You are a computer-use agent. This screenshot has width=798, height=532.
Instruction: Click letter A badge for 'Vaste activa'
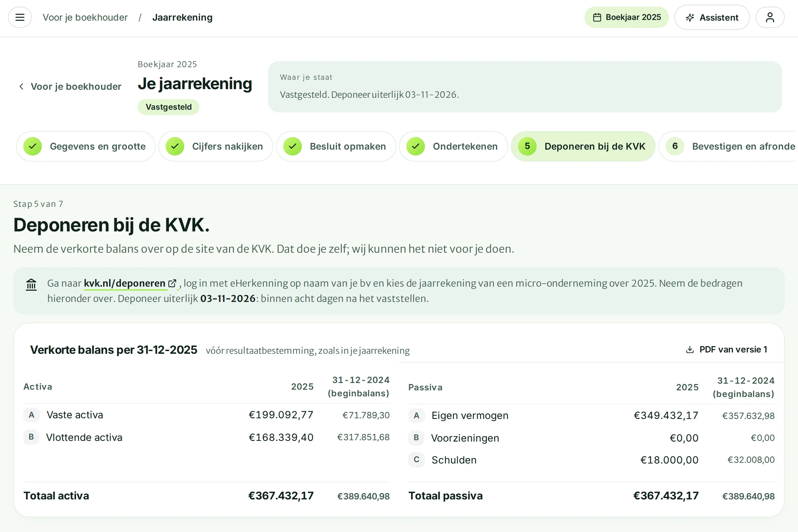click(x=32, y=415)
